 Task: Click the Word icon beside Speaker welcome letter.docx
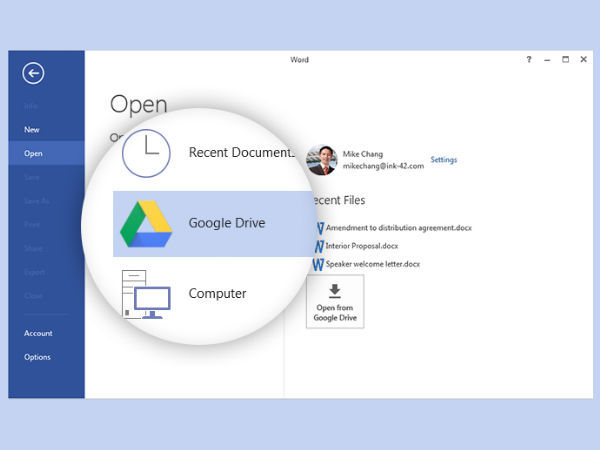pos(318,264)
